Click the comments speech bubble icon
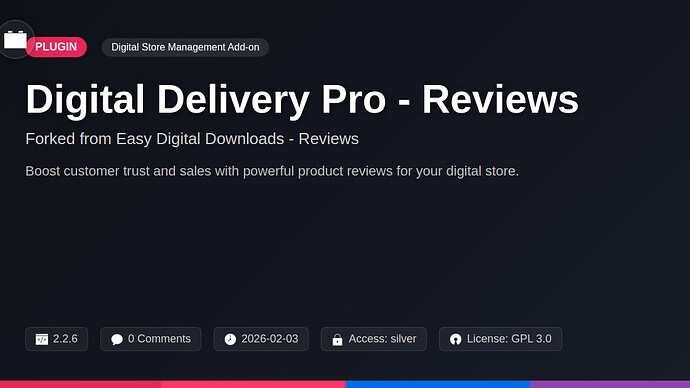Viewport: 690px width, 388px height. tap(117, 339)
